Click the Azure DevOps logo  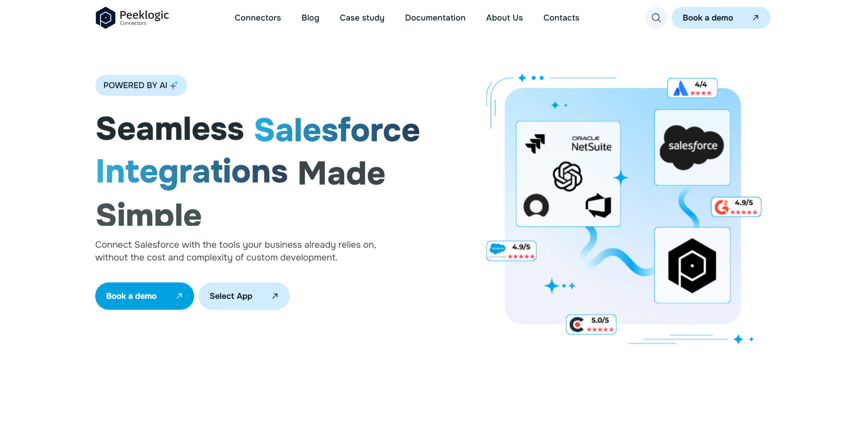coord(598,206)
